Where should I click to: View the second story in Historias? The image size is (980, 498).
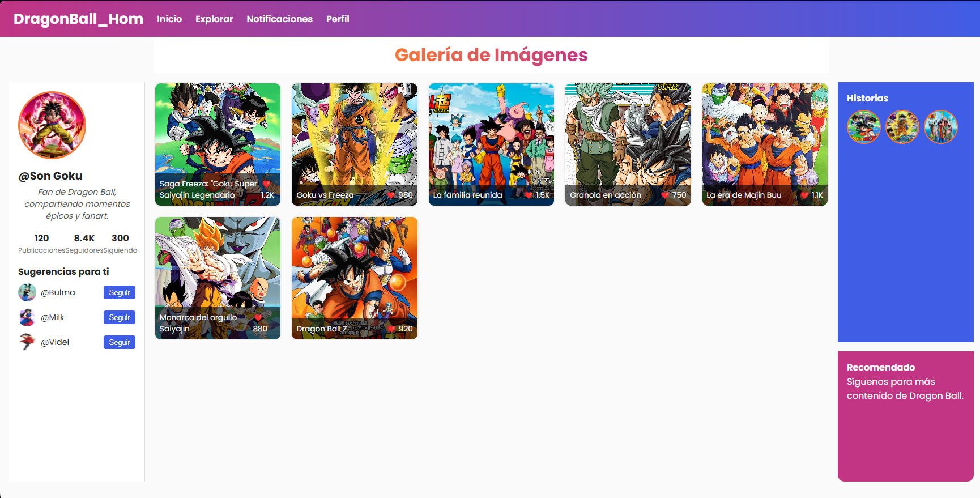(902, 127)
